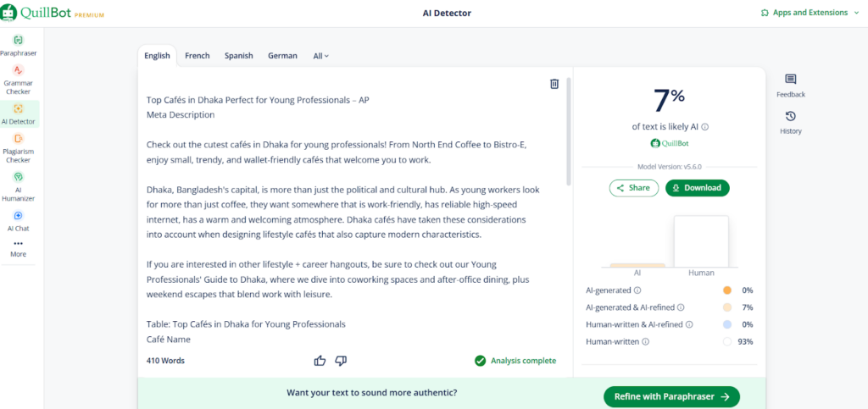
Task: Open the Paraphraser tool in sidebar
Action: 19,45
